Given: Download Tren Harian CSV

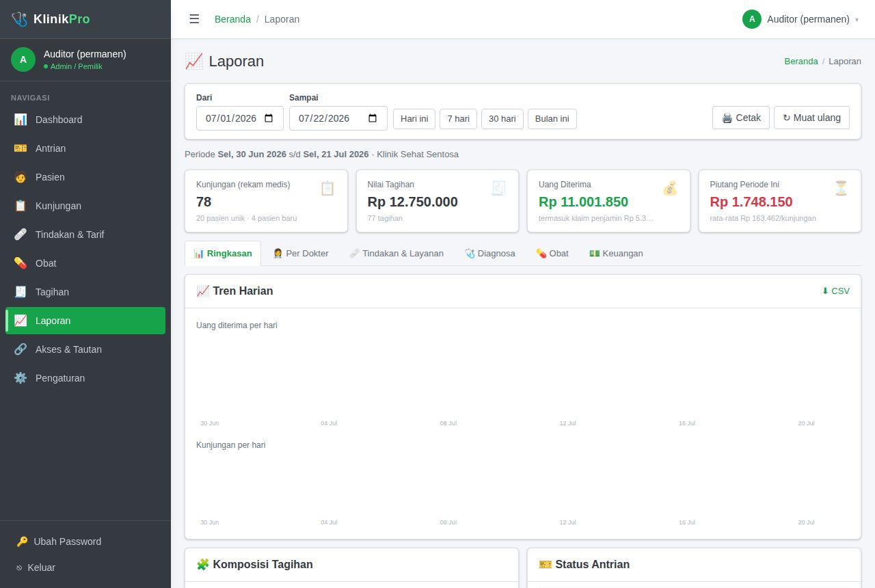Looking at the screenshot, I should coord(835,291).
